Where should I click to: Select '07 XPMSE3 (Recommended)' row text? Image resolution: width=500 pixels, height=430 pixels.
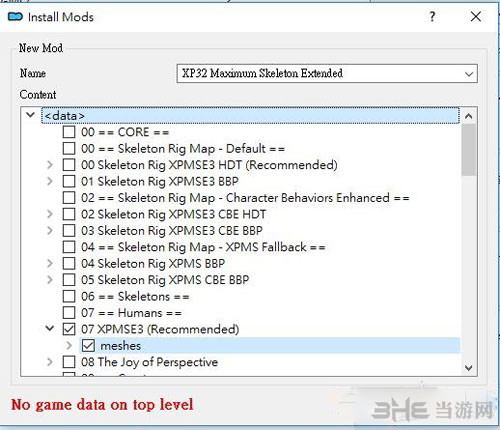(x=160, y=329)
